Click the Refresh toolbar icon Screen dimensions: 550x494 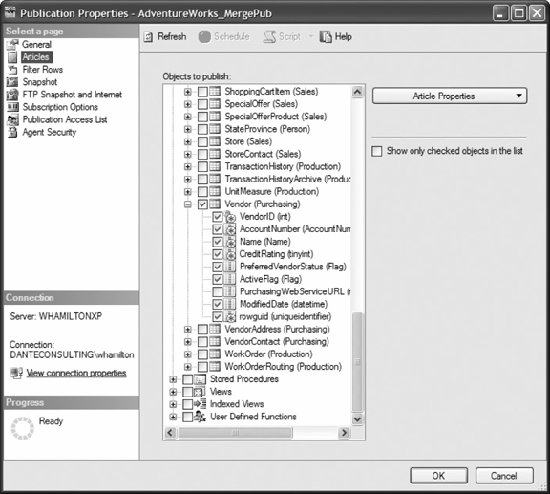[148, 37]
